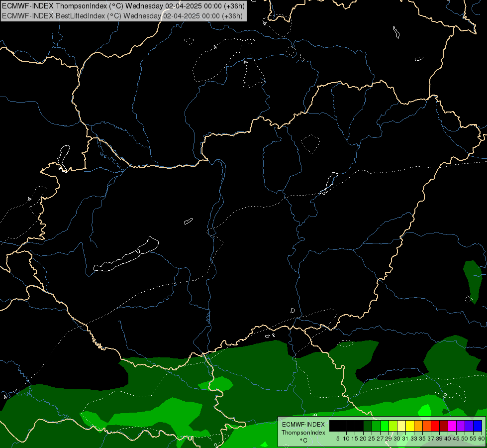Select the blue 55–60 legend swatch
The image size is (487, 448).
pyautogui.click(x=478, y=426)
